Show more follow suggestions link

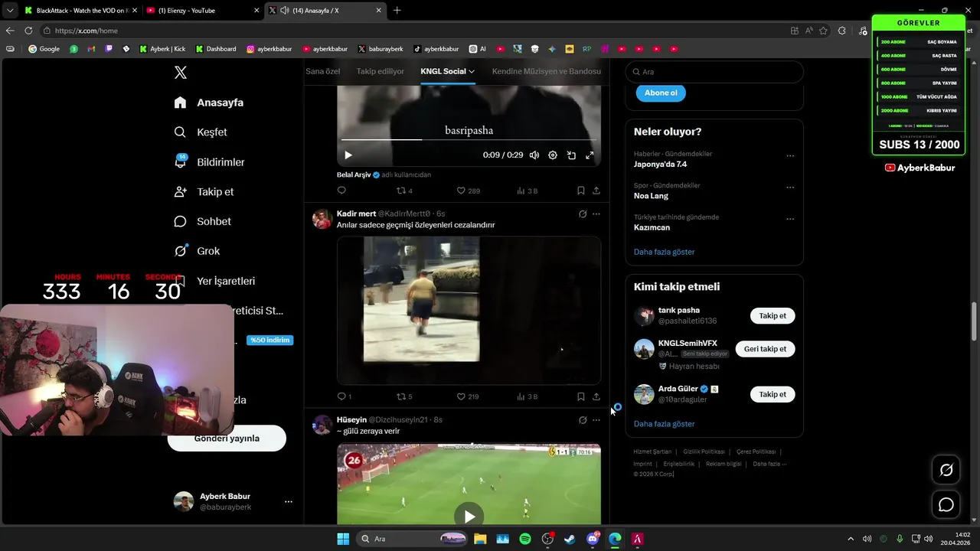[x=664, y=424]
